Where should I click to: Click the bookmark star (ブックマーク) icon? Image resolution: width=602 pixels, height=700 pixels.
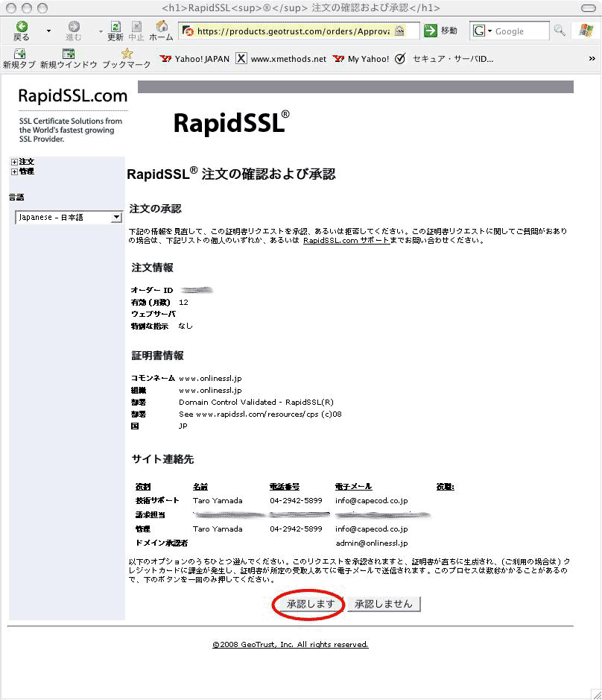(x=127, y=54)
